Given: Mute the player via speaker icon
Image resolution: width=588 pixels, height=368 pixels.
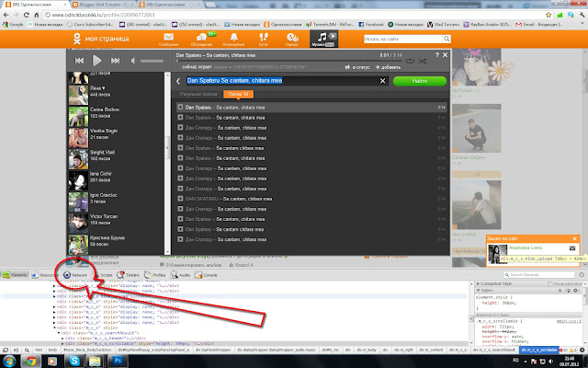Looking at the screenshot, I should point(132,61).
